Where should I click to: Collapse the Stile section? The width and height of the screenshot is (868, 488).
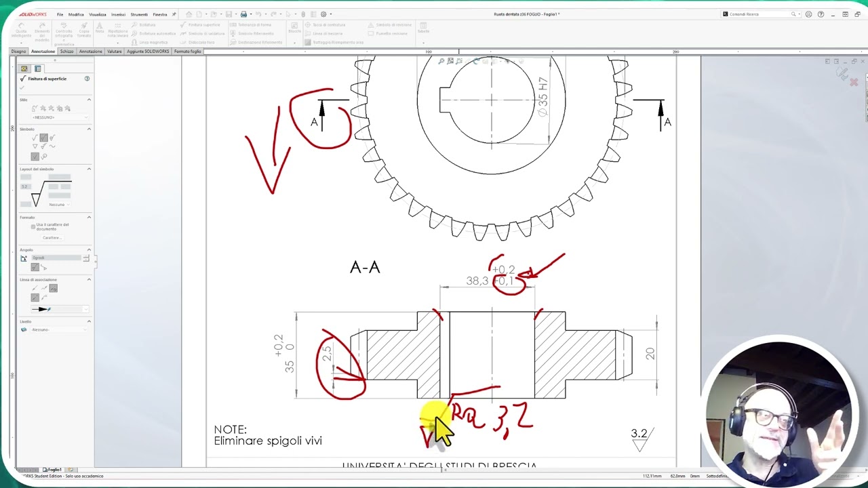(x=89, y=100)
